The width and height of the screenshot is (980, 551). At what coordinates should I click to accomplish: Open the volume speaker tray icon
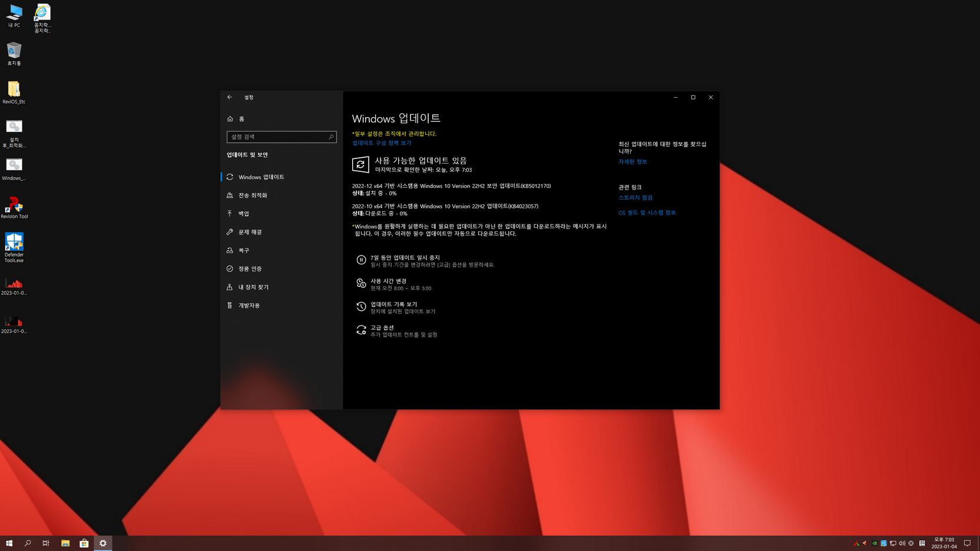point(902,543)
